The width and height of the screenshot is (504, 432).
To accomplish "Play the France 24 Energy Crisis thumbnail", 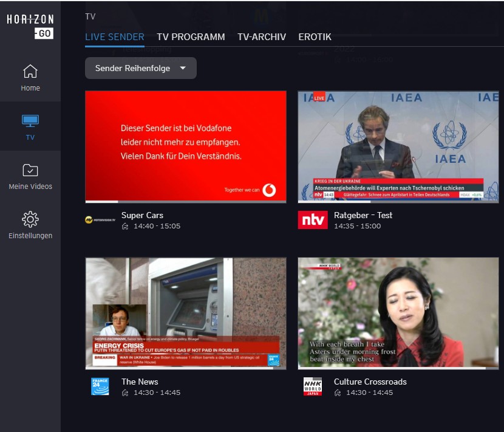I will tap(185, 313).
